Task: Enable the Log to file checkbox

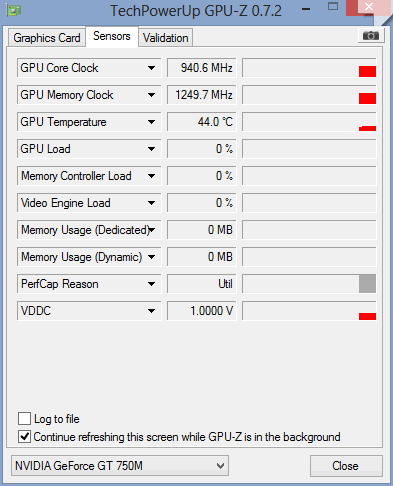Action: [24, 418]
